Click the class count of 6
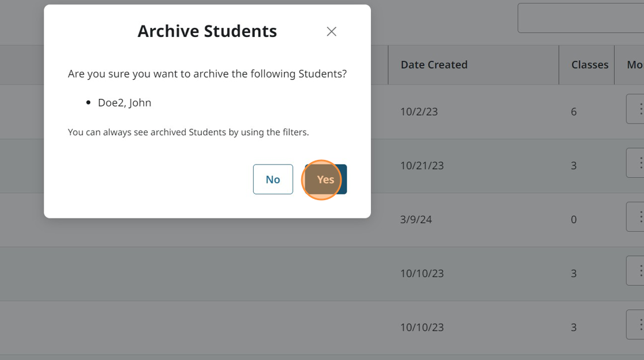Image resolution: width=644 pixels, height=360 pixels. 574,112
